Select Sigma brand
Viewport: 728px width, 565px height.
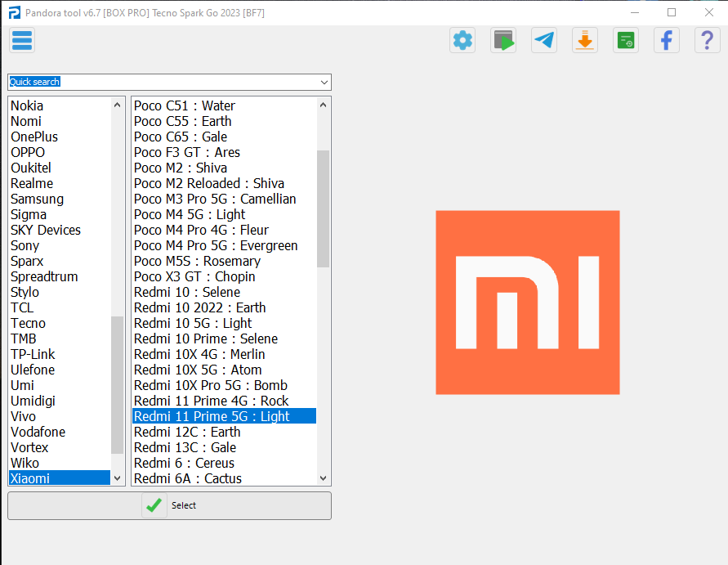(60, 214)
